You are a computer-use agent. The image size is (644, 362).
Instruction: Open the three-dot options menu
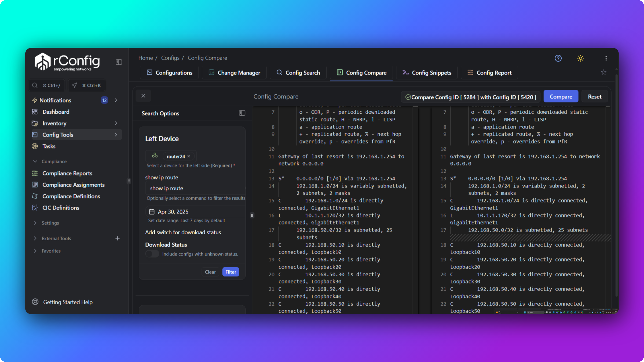[606, 58]
